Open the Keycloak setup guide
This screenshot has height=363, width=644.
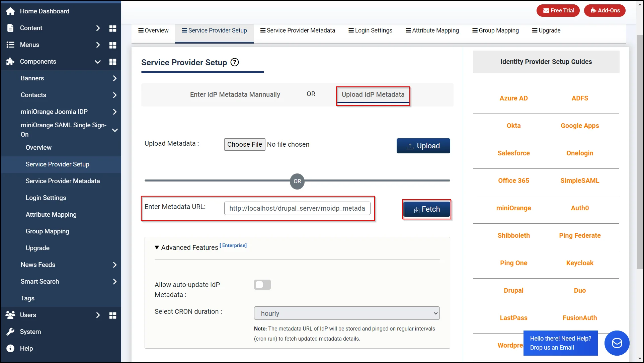pyautogui.click(x=580, y=263)
